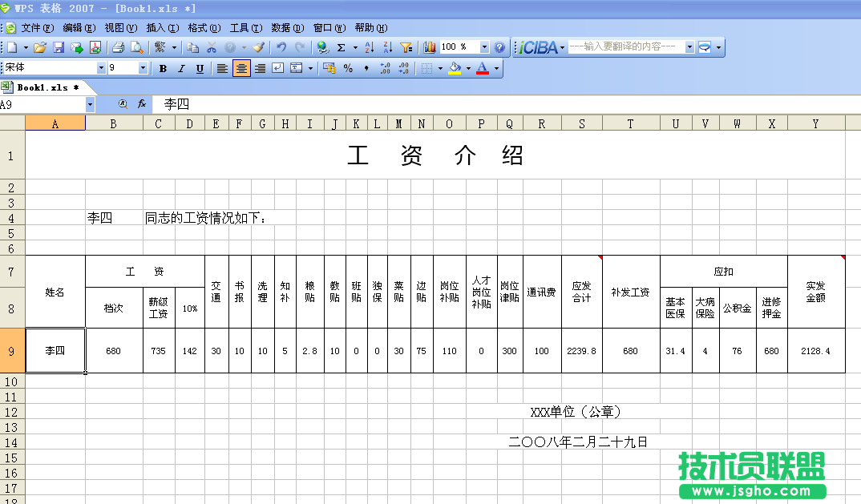Click the AutoSum icon
The width and height of the screenshot is (861, 504).
(x=341, y=46)
